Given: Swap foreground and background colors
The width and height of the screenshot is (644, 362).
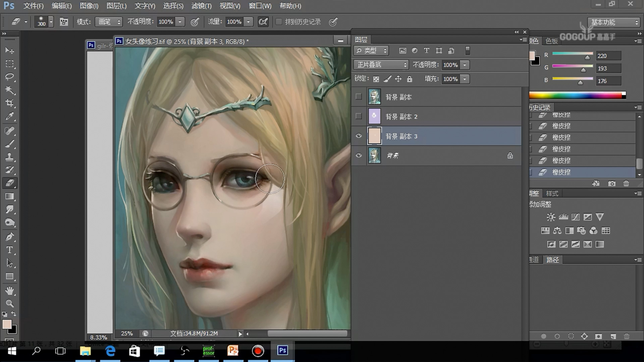Looking at the screenshot, I should pyautogui.click(x=14, y=314).
